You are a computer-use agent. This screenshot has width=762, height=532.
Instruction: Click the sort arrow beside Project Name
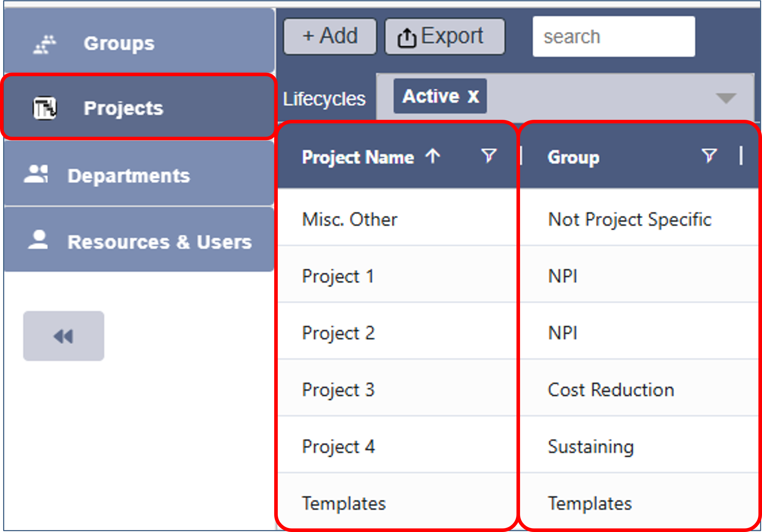click(433, 156)
